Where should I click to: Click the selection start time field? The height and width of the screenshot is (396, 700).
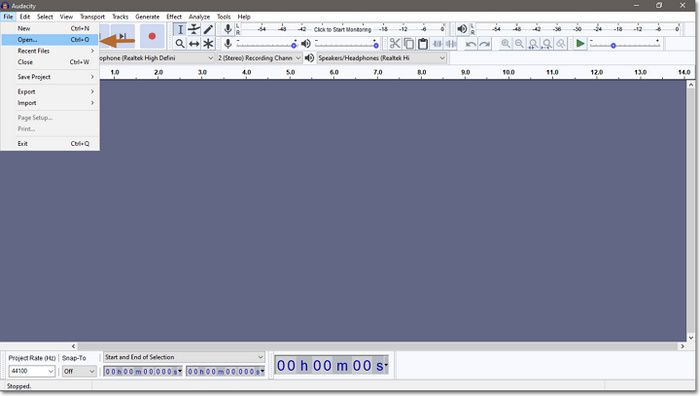(143, 371)
